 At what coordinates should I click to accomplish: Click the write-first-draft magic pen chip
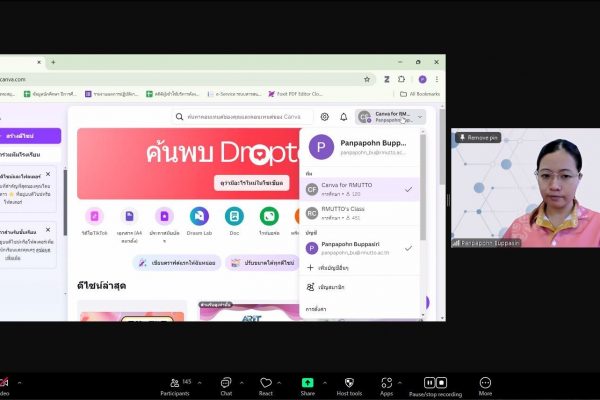tap(177, 263)
